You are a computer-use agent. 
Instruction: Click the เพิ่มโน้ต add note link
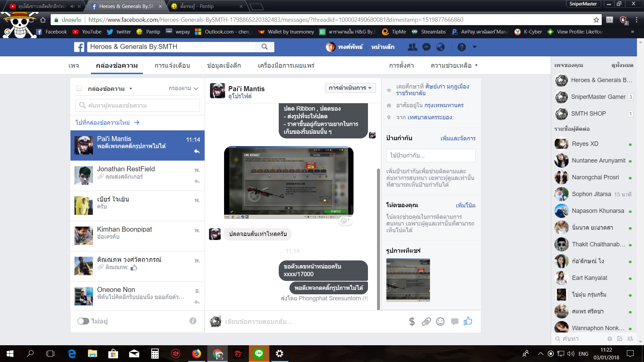(465, 205)
